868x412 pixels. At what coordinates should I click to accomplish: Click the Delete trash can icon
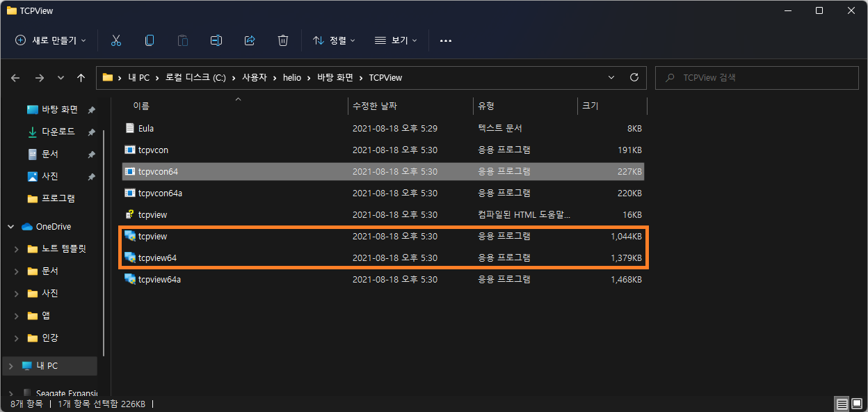tap(283, 40)
